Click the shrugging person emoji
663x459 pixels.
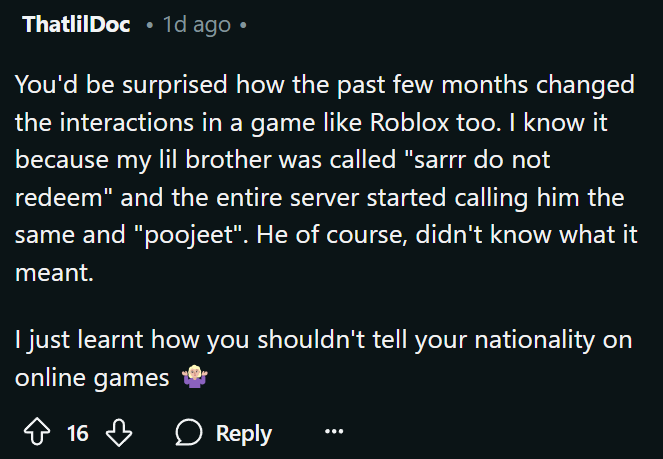click(195, 377)
